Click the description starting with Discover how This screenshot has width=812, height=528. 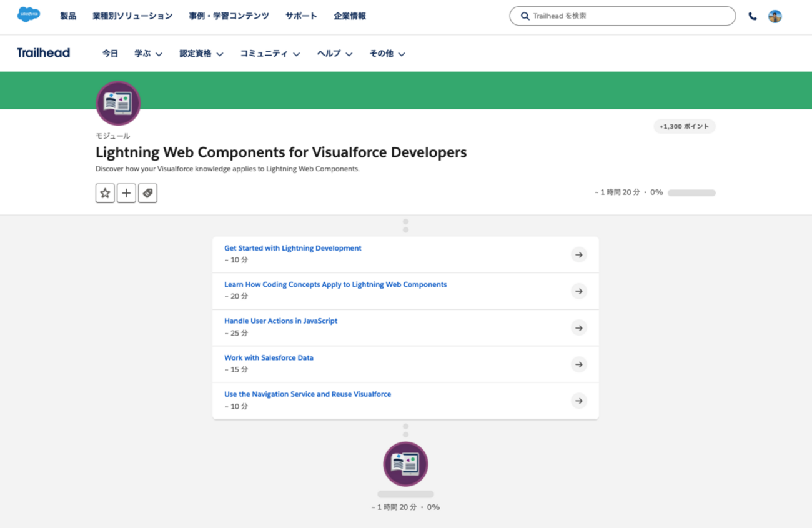tap(227, 169)
